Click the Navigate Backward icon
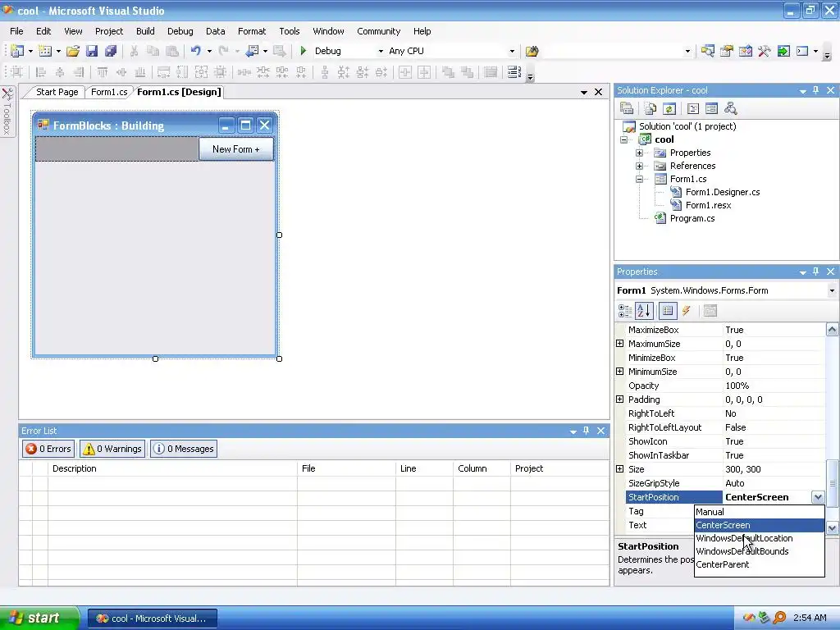The height and width of the screenshot is (630, 840). pos(252,51)
